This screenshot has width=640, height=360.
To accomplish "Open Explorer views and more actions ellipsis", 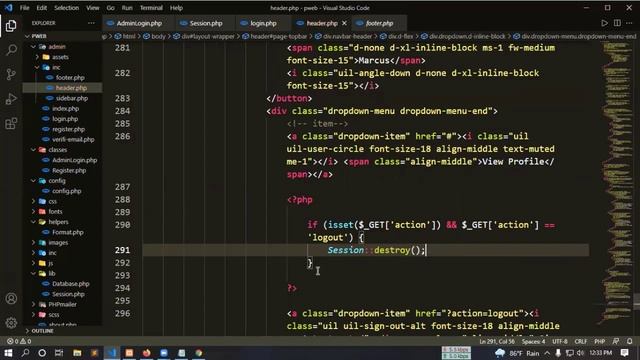I will point(91,23).
